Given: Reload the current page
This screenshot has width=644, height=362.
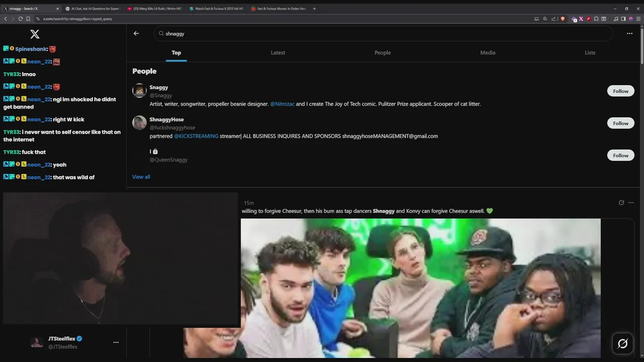Looking at the screenshot, I should tap(21, 19).
